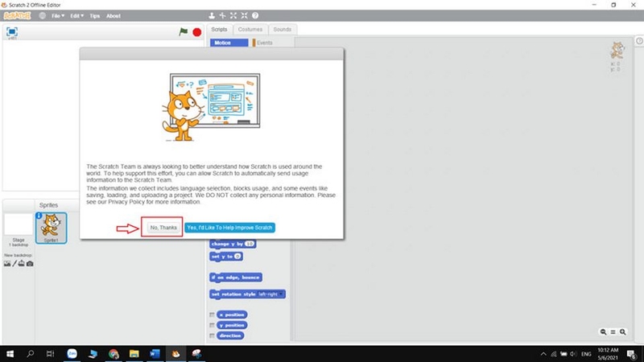Start project with the green flag
Viewport: 644px width, 362px height.
[x=184, y=31]
